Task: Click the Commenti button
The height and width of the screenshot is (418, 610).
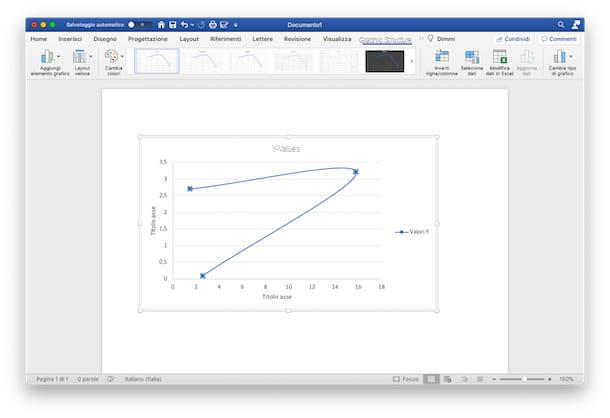Action: pyautogui.click(x=559, y=39)
